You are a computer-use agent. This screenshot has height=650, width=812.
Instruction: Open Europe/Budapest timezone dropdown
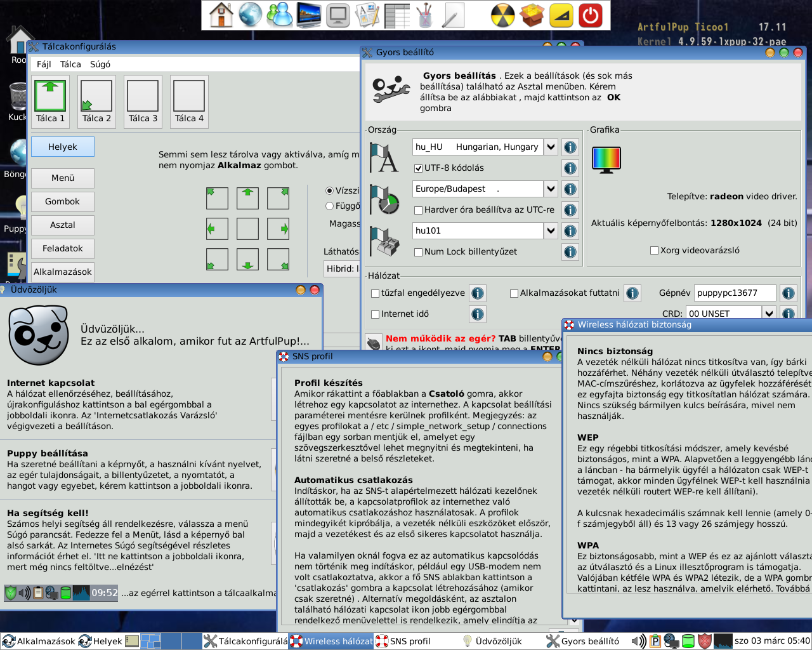point(551,189)
